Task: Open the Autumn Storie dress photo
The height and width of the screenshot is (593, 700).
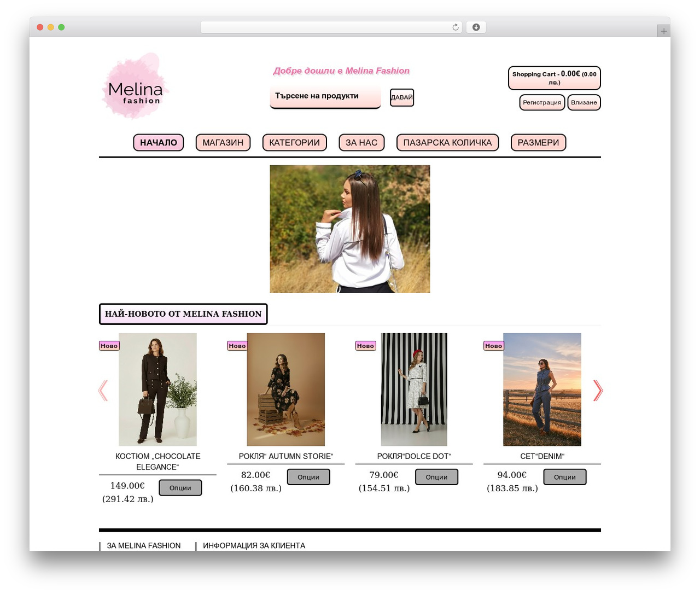Action: click(x=286, y=389)
